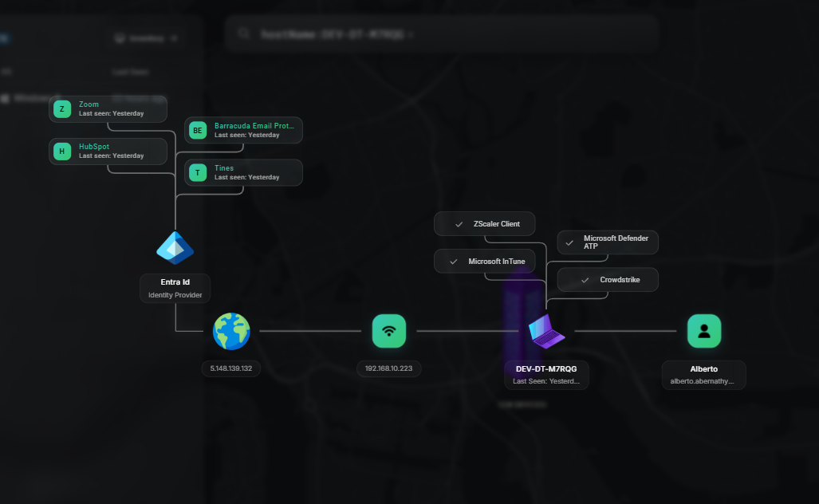
Task: Select the purple laptop device icon
Action: 547,330
